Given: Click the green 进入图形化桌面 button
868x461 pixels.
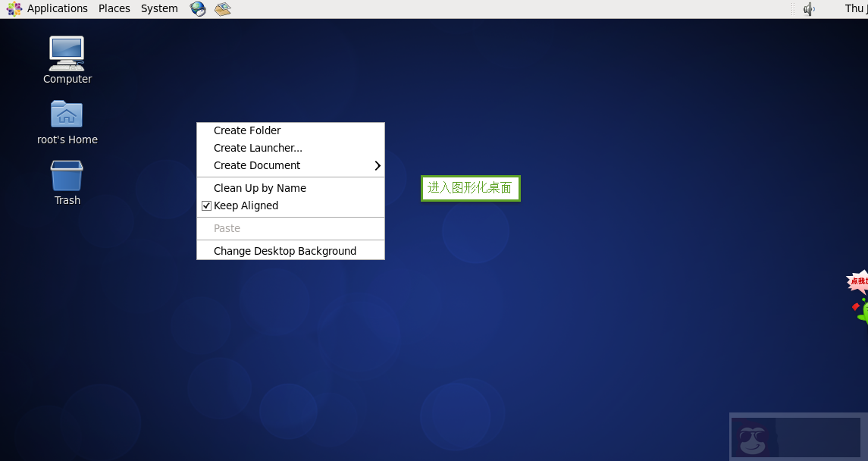Looking at the screenshot, I should pyautogui.click(x=470, y=188).
